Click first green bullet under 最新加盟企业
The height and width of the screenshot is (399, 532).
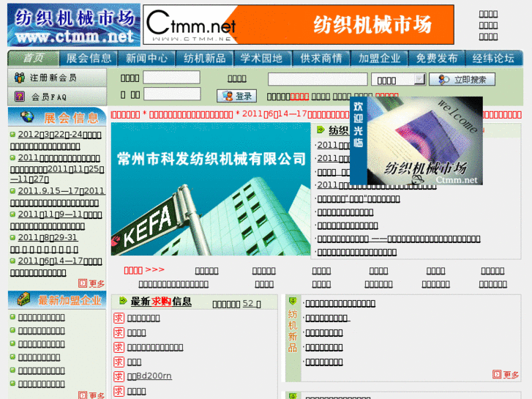coord(13,317)
